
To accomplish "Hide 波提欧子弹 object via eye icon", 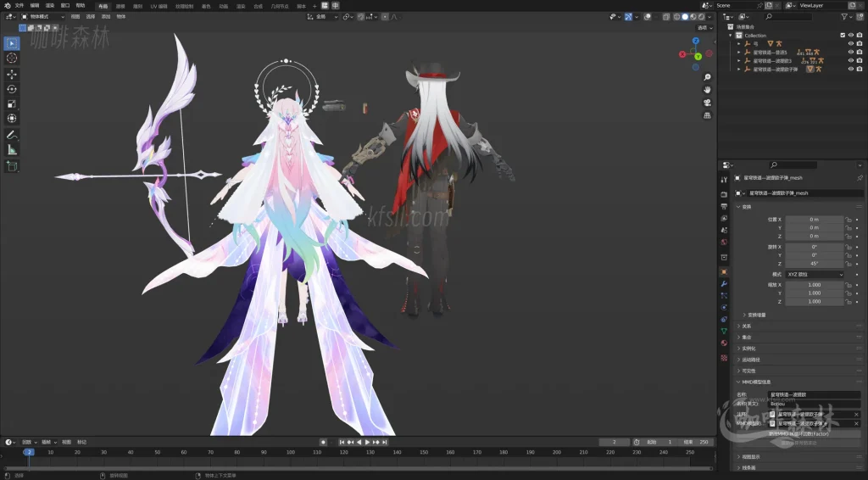I will coord(851,70).
